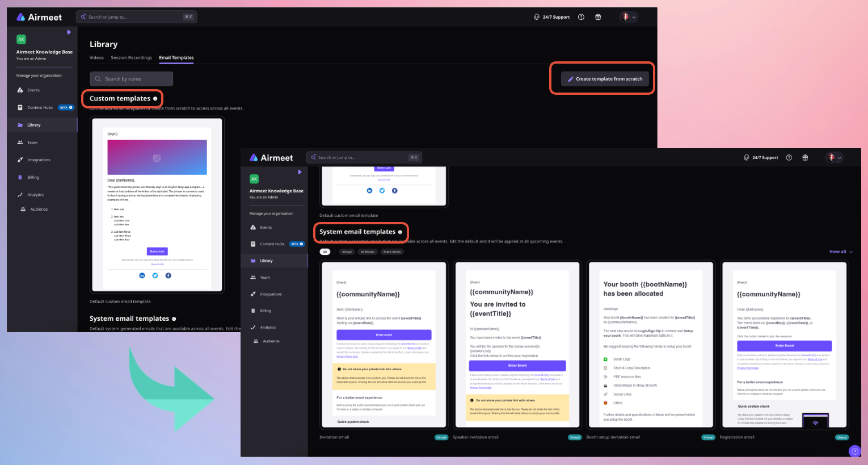Focus Search or jump to in front window

point(364,157)
